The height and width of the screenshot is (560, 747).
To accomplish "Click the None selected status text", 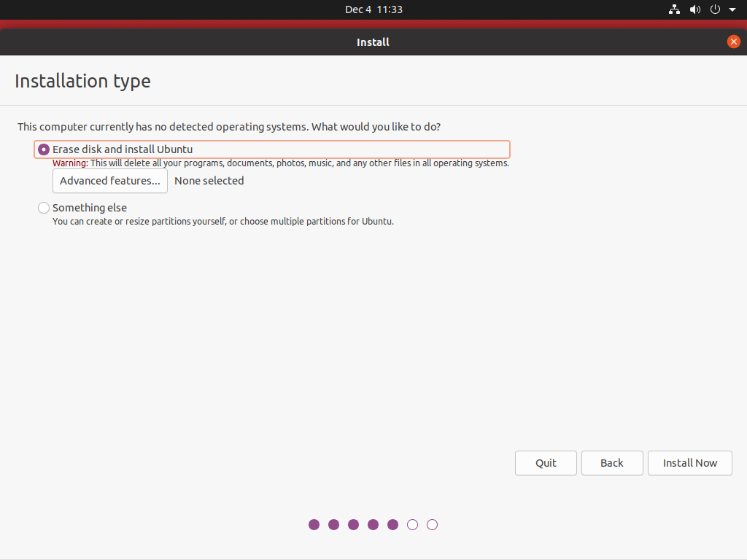I will pyautogui.click(x=209, y=181).
